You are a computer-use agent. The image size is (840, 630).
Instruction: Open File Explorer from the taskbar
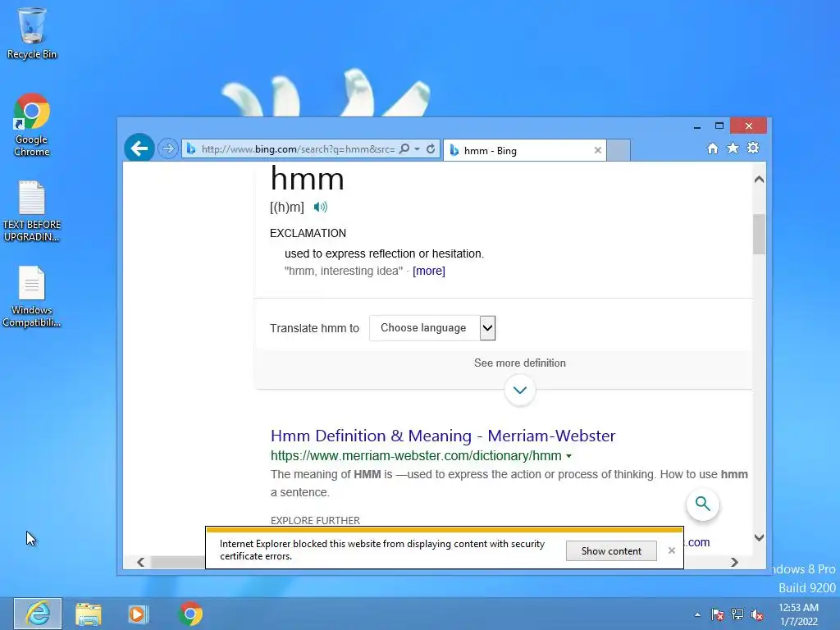pyautogui.click(x=89, y=614)
